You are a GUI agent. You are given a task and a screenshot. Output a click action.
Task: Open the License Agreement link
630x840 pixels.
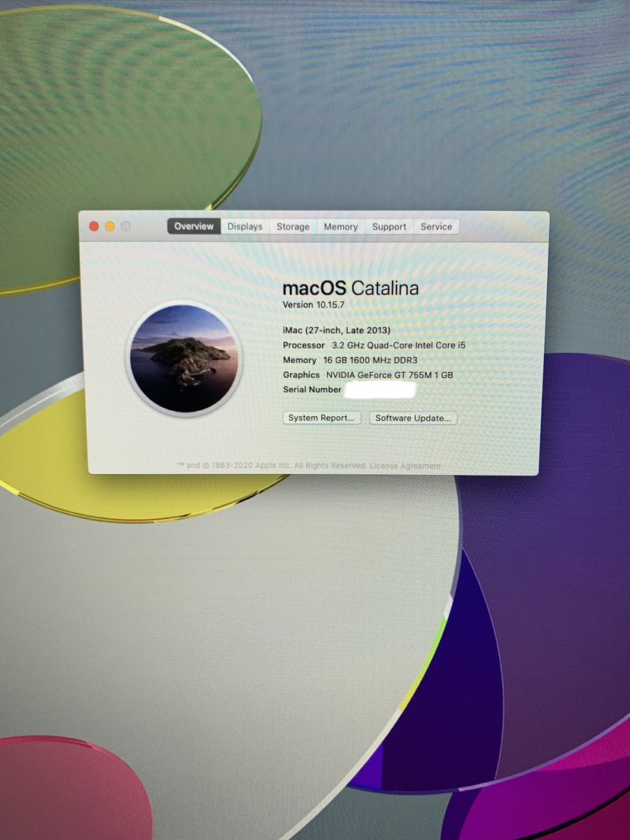tap(406, 466)
